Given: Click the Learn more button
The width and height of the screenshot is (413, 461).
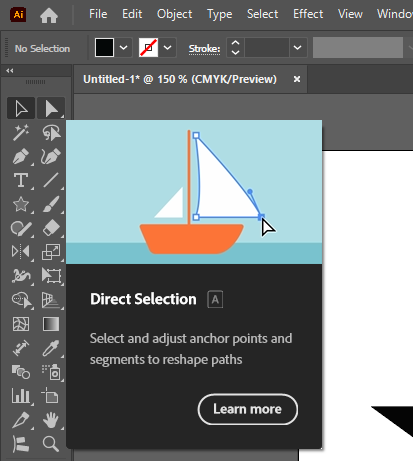Looking at the screenshot, I should pyautogui.click(x=248, y=409).
